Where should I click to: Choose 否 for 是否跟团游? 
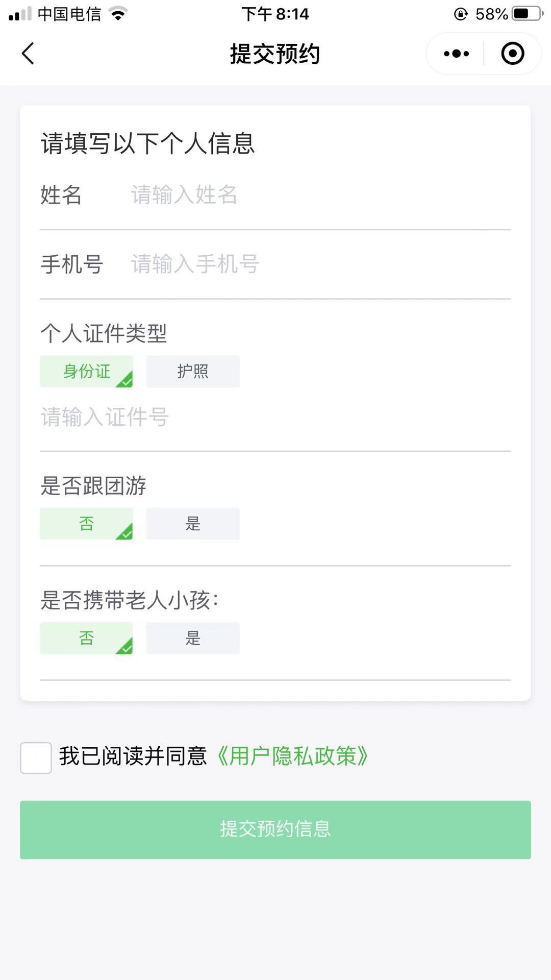coord(86,524)
